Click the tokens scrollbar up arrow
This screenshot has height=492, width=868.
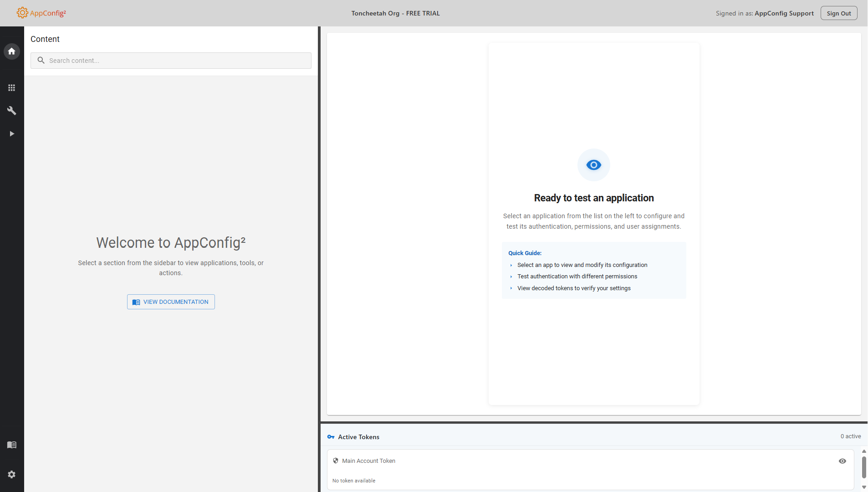coord(864,451)
